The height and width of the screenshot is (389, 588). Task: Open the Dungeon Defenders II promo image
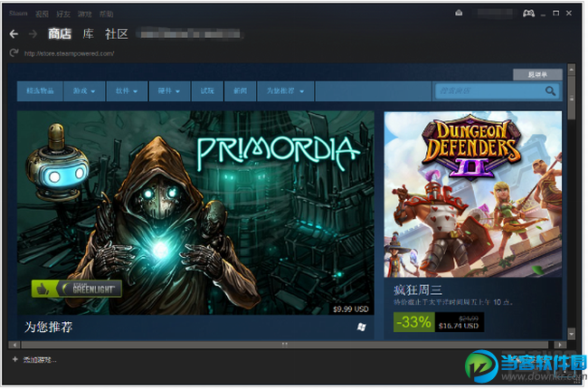[x=473, y=194]
